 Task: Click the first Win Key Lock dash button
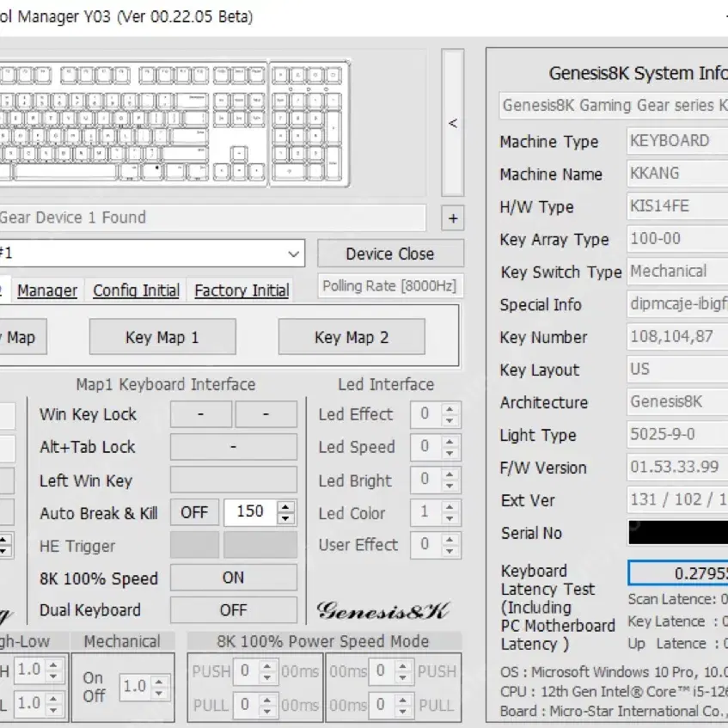(x=200, y=414)
